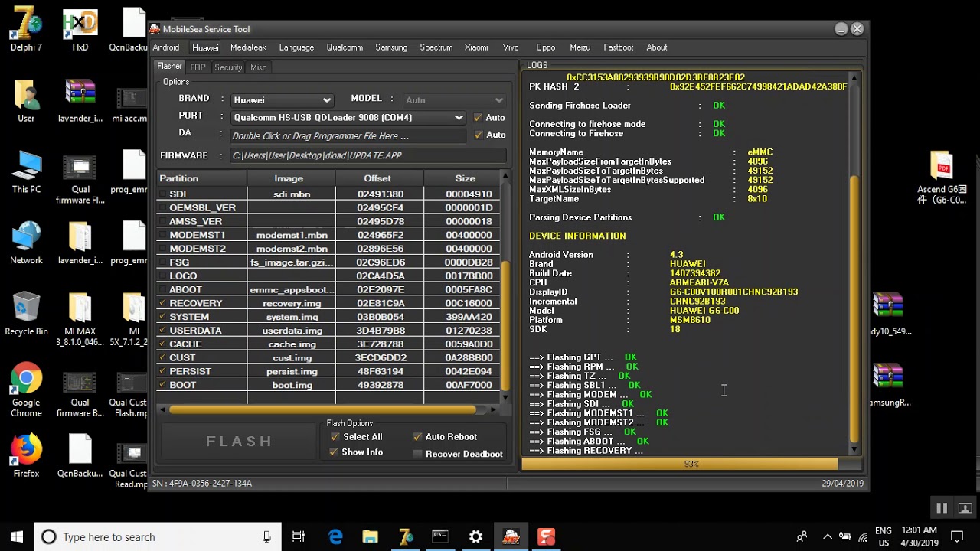
Task: Open Qualcomm menu
Action: pos(345,47)
